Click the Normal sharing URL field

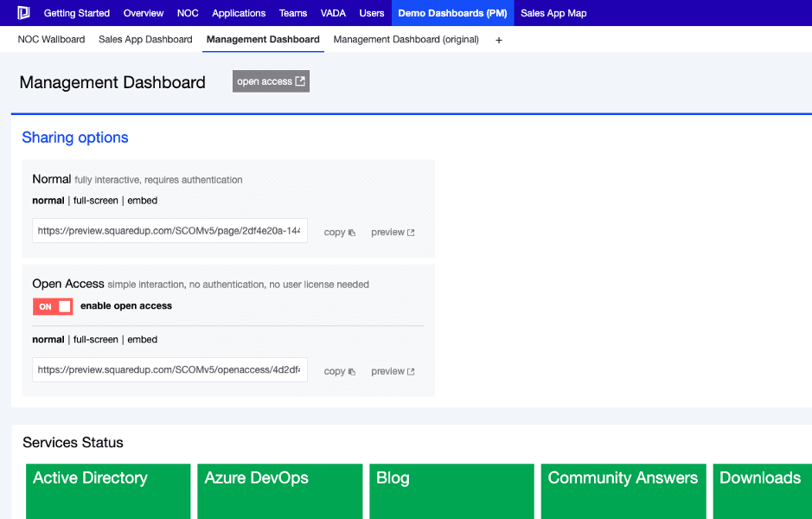tap(169, 230)
